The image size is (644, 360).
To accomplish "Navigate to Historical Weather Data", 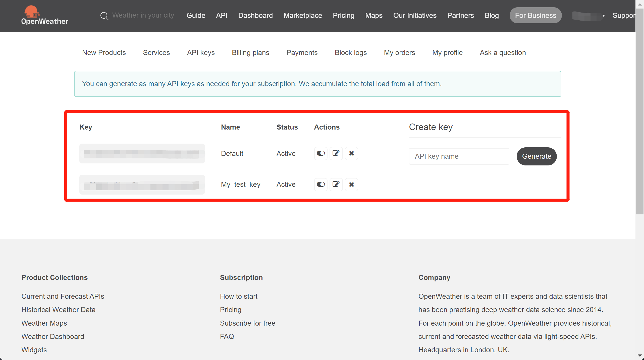I will click(x=58, y=310).
